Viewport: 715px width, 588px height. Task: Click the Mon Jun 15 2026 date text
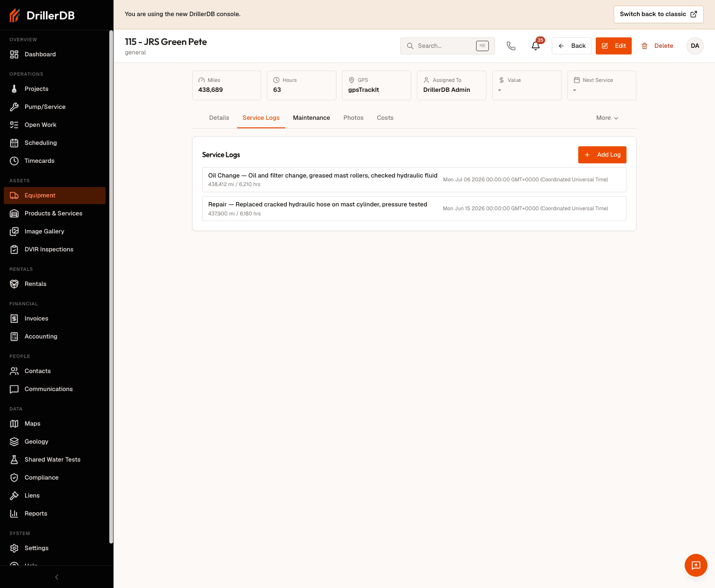pyautogui.click(x=525, y=208)
